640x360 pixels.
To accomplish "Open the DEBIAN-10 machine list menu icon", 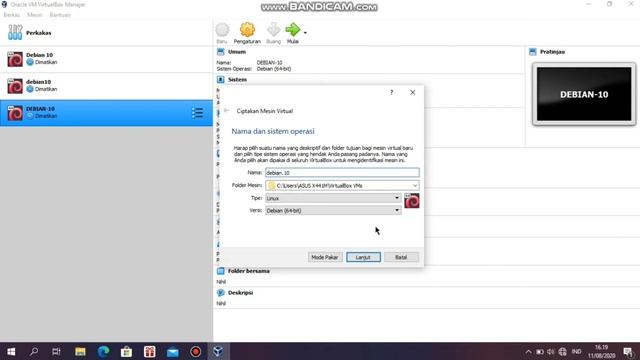I will [198, 113].
